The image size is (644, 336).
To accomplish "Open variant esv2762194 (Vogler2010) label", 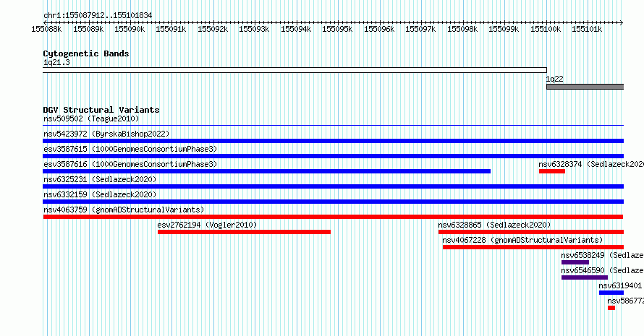I will (207, 225).
